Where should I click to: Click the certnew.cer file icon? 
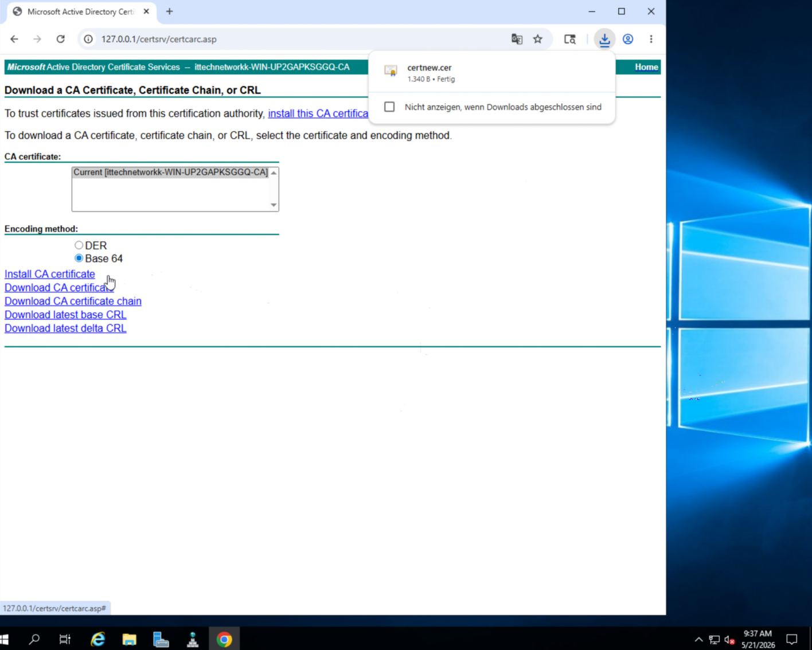391,71
